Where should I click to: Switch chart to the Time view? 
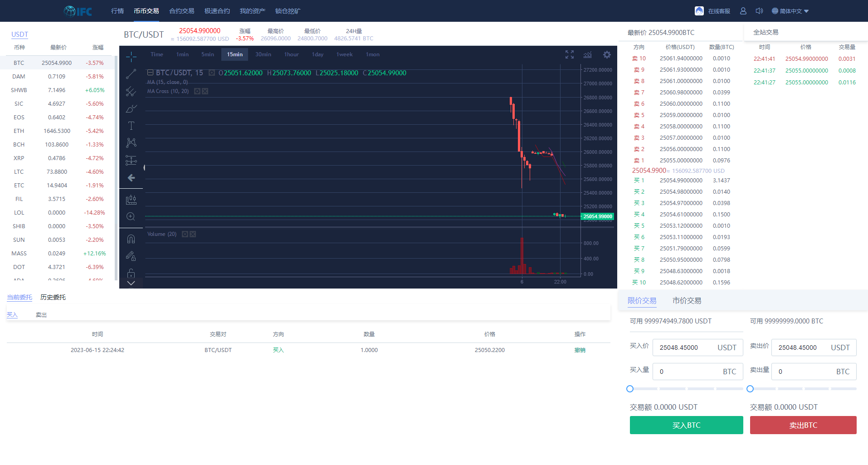point(157,54)
